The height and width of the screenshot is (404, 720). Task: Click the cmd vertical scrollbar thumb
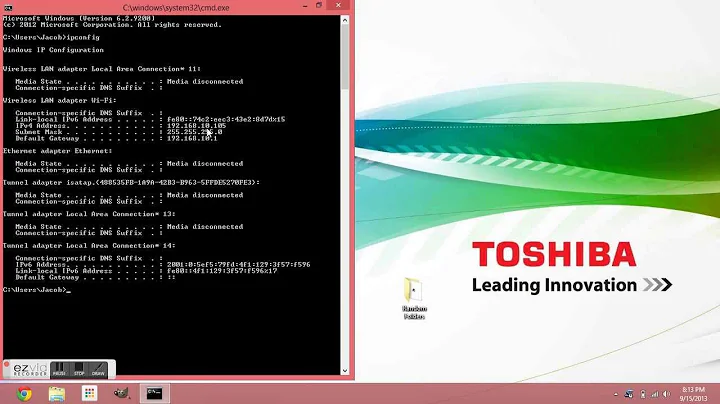[345, 57]
